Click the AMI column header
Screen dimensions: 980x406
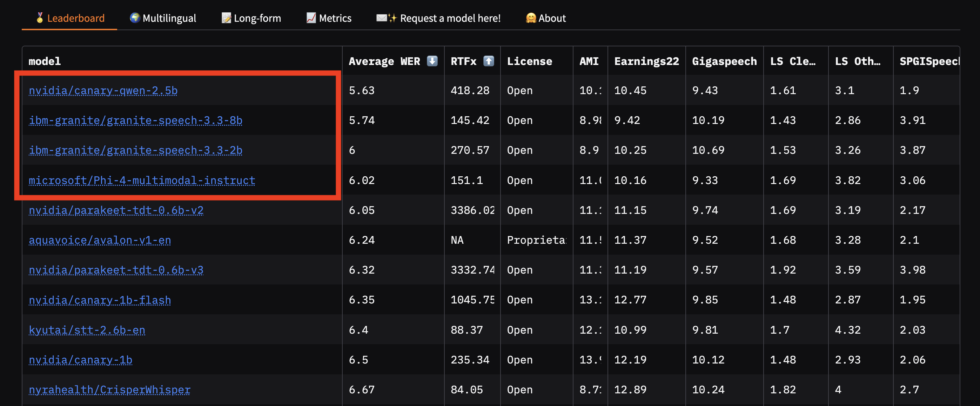pos(589,61)
